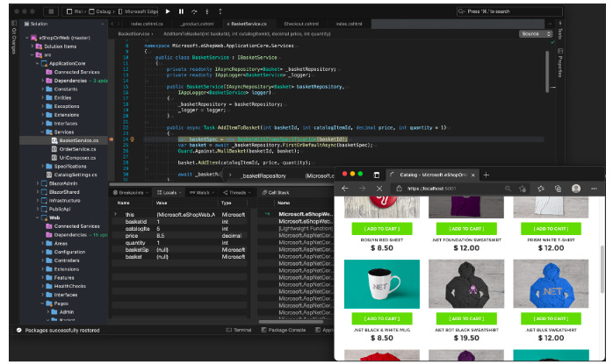Screen dimensions: 613x364
Task: Step into the current statement
Action: (207, 11)
